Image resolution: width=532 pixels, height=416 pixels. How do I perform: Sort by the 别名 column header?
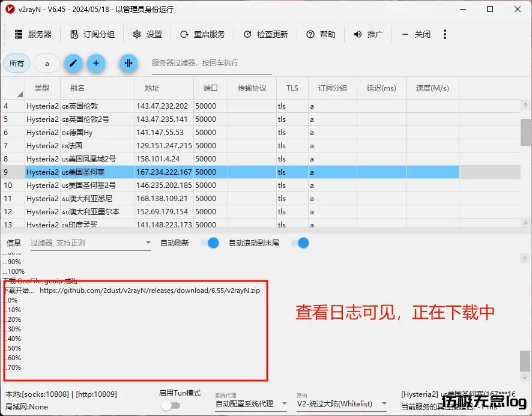[x=97, y=88]
